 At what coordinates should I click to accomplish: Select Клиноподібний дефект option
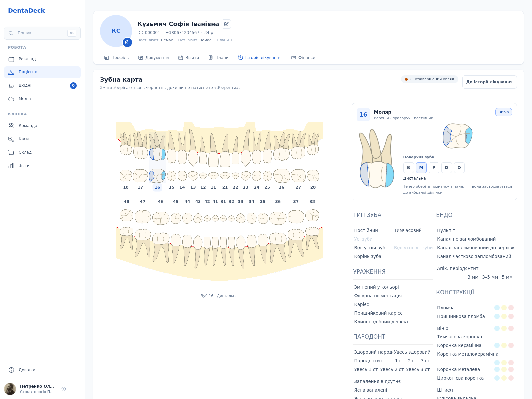[381, 322]
